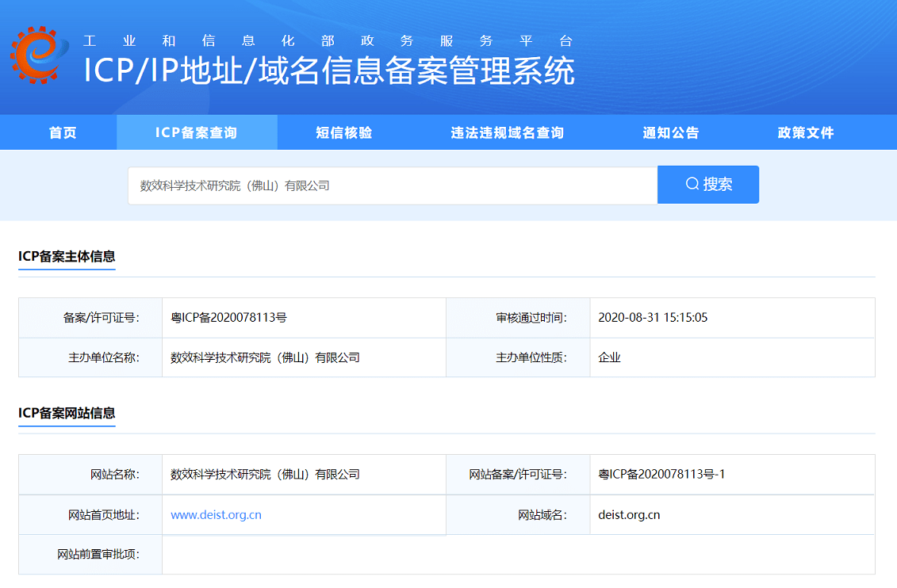View the 政策文件 tab
This screenshot has width=897, height=588.
[x=806, y=132]
